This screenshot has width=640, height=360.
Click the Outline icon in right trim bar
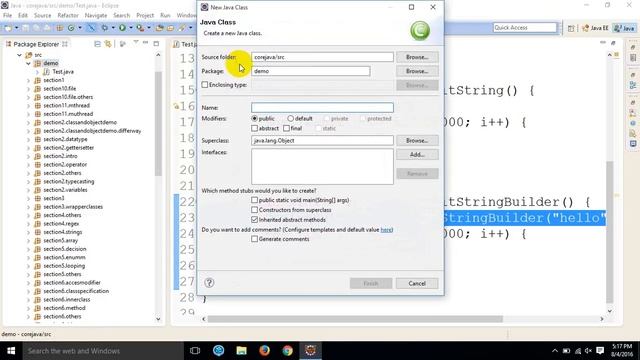click(633, 85)
